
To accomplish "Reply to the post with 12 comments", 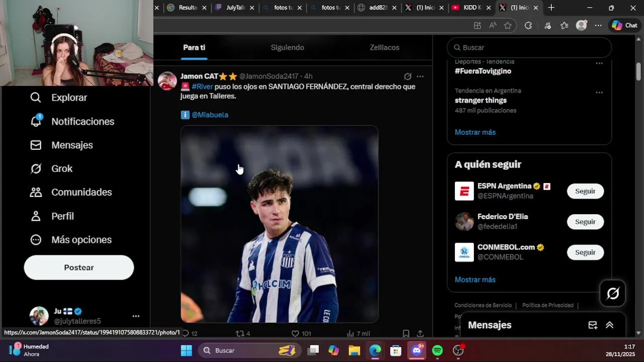I will (x=190, y=333).
